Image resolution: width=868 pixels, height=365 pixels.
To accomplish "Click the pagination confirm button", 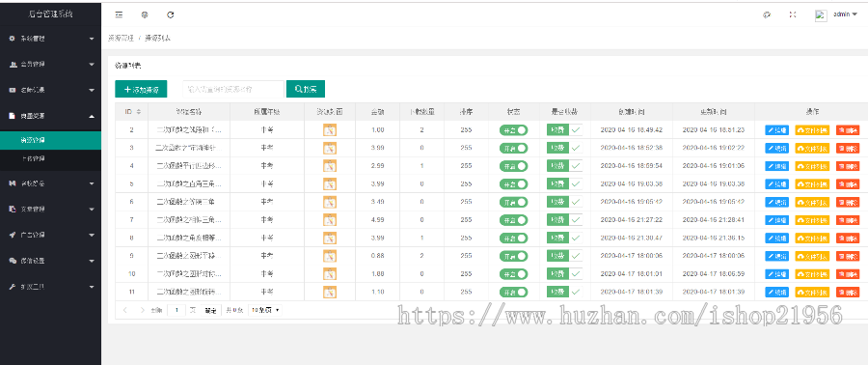I will coord(210,311).
